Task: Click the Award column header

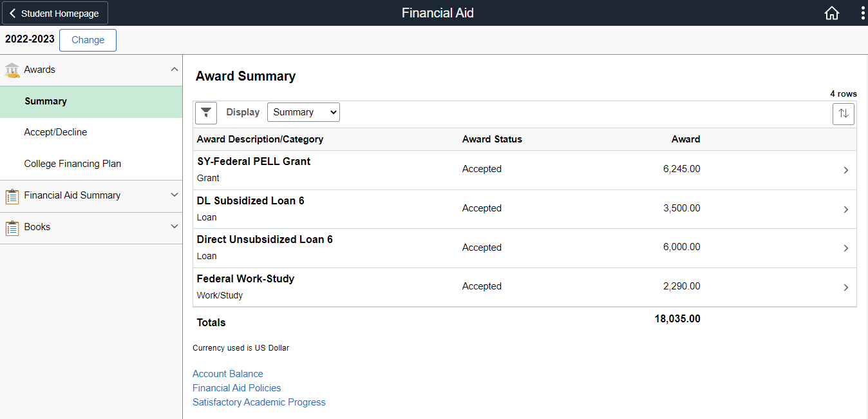Action: pyautogui.click(x=686, y=139)
